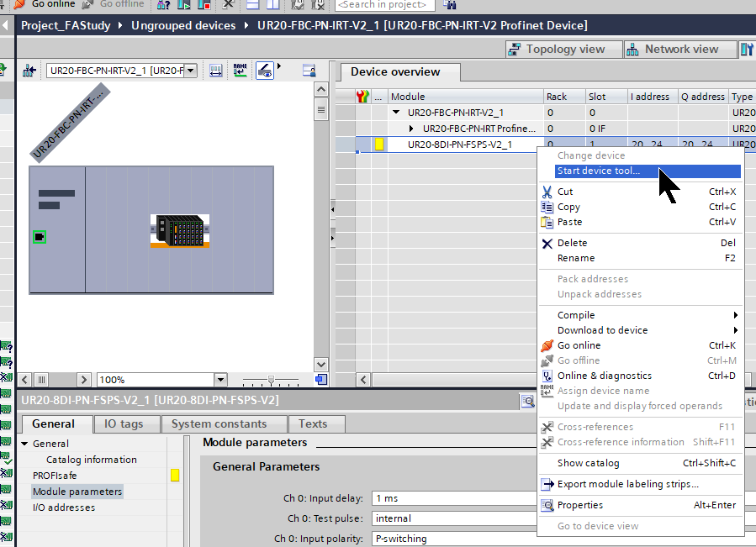Click device view scroll down arrow
The image size is (756, 547).
click(321, 365)
